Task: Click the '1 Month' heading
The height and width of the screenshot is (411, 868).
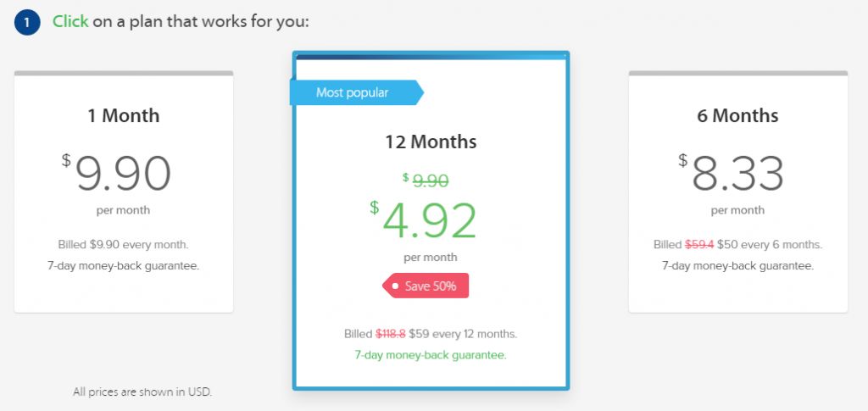Action: (124, 115)
